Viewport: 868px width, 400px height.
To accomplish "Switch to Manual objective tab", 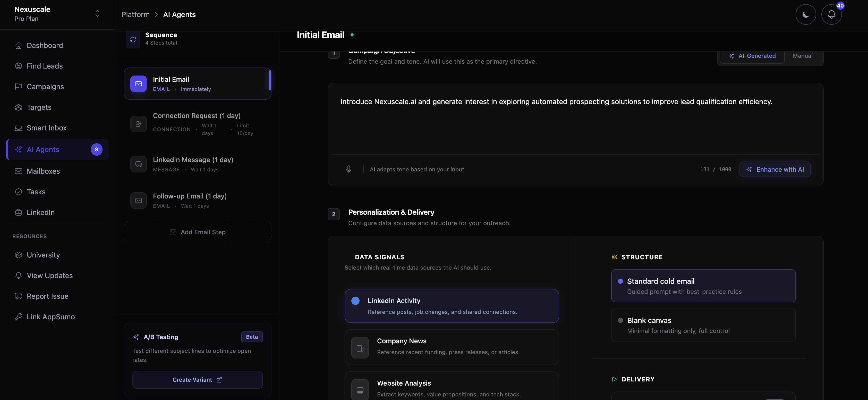I will click(x=802, y=56).
